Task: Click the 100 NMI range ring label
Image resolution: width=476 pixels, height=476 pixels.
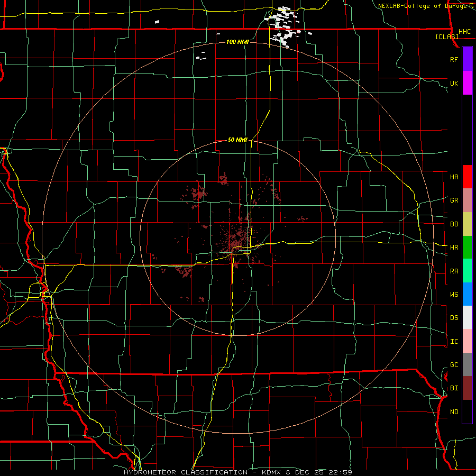Action: (x=237, y=42)
